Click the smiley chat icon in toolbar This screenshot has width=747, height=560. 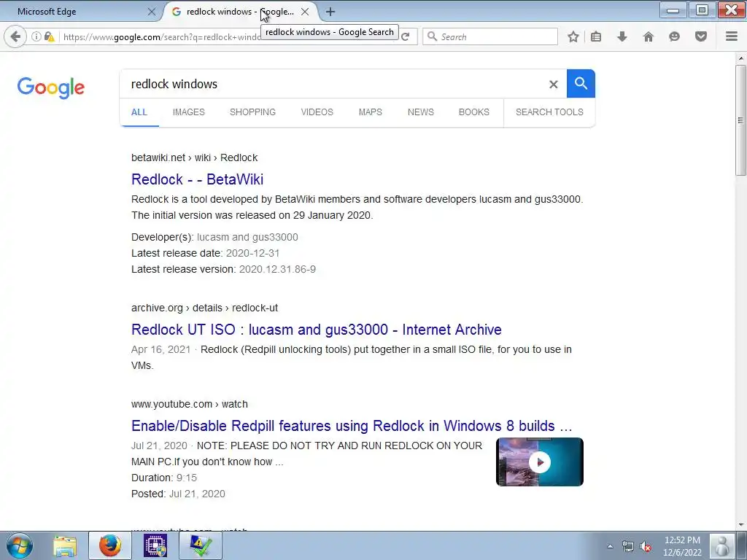[674, 36]
